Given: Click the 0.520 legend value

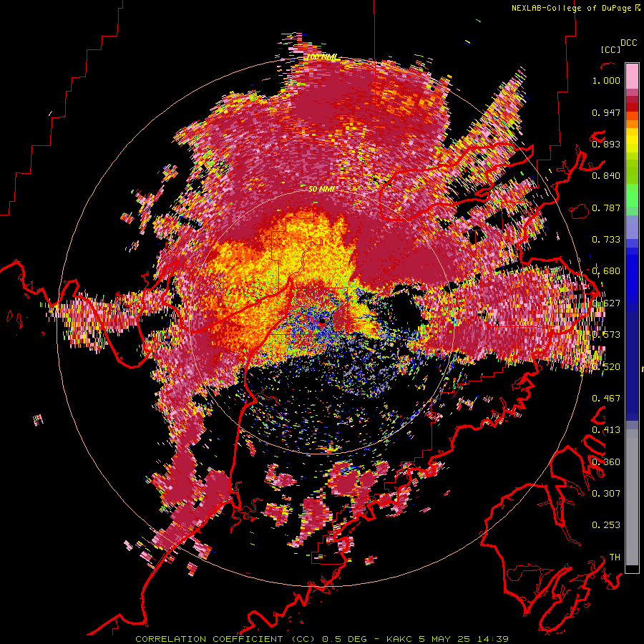Looking at the screenshot, I should [606, 366].
